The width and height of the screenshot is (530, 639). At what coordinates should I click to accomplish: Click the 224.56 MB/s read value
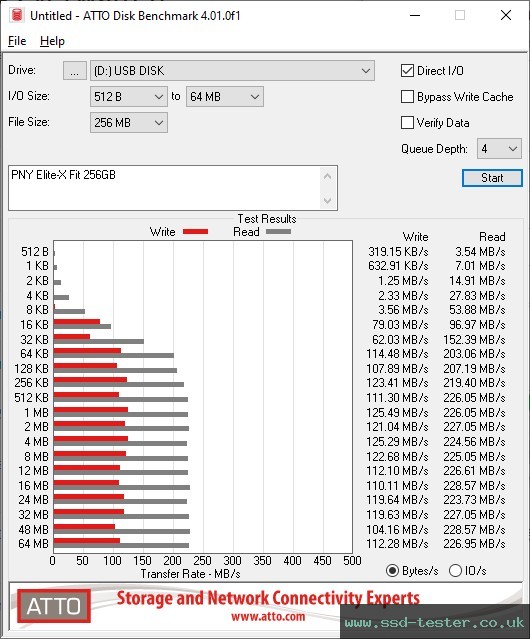click(x=474, y=442)
